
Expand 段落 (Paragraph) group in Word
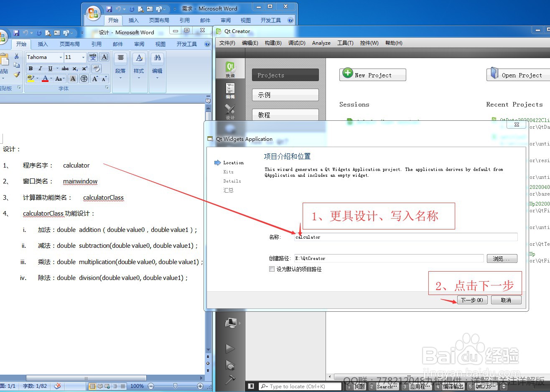click(x=120, y=72)
